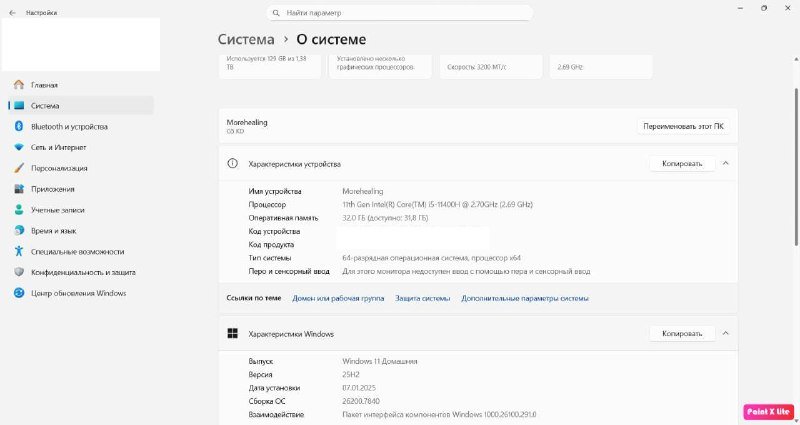The width and height of the screenshot is (800, 425).
Task: Collapse Характеристики Windows section chevron
Action: (x=726, y=333)
